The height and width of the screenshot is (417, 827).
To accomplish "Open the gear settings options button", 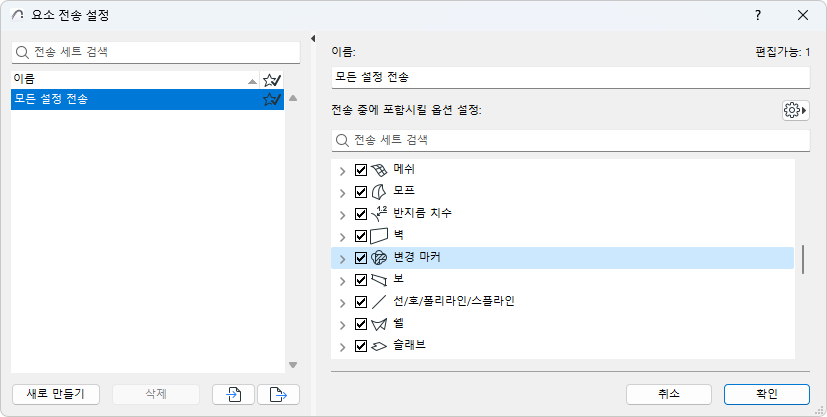I will coord(795,110).
